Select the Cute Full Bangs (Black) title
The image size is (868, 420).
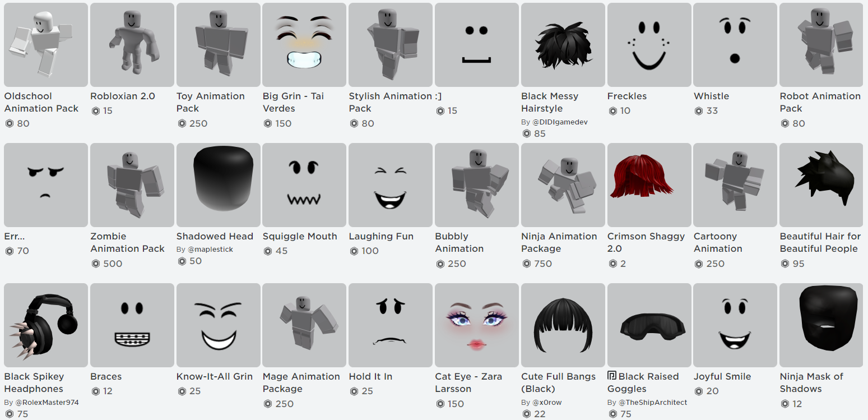[x=559, y=383]
